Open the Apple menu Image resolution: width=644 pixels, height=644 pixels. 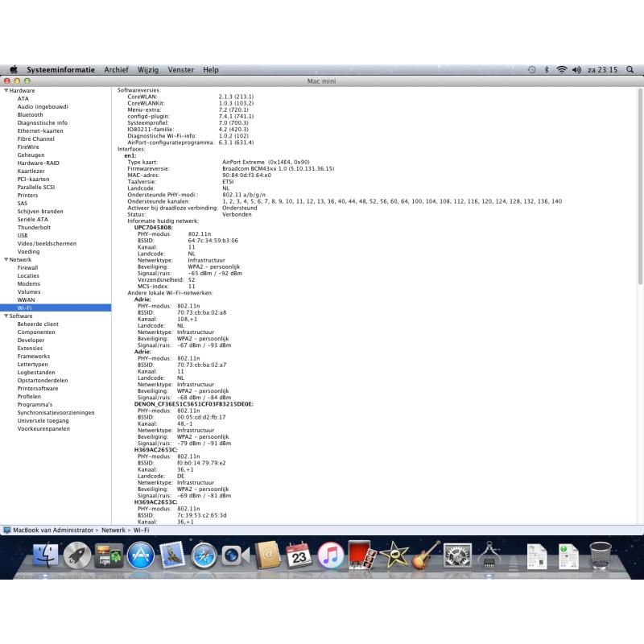pyautogui.click(x=14, y=69)
